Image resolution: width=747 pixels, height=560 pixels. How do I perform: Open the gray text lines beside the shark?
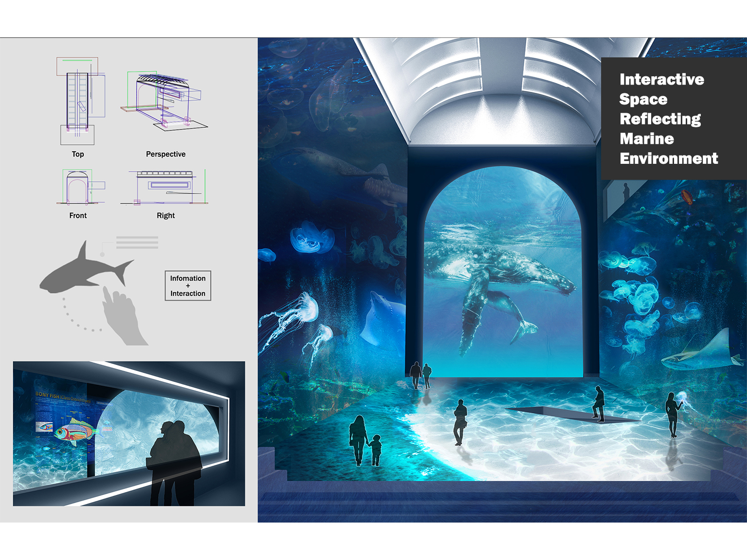(138, 243)
